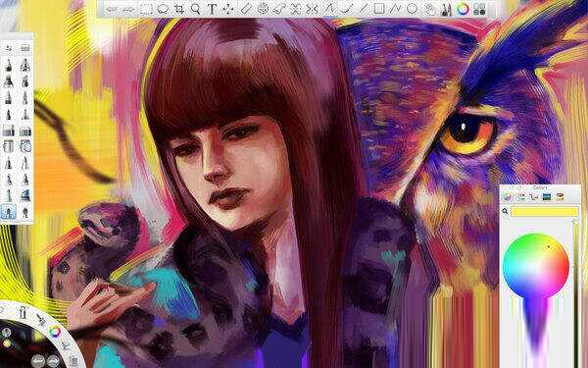Switch to Image Palettes tab in Colors panel
The height and width of the screenshot is (368, 588).
click(547, 196)
